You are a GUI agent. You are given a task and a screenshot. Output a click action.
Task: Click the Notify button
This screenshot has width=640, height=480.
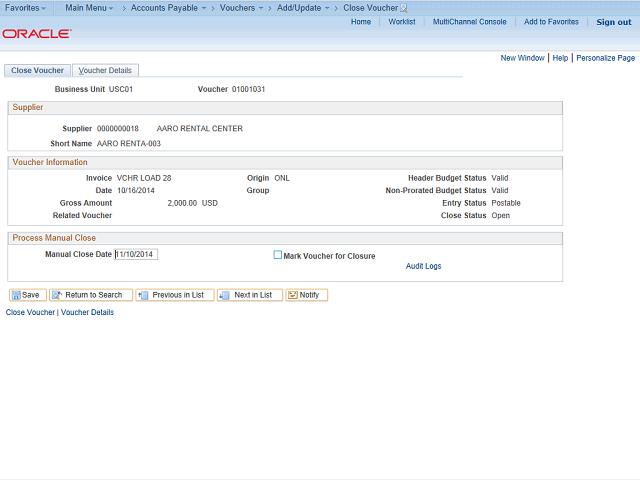point(307,295)
